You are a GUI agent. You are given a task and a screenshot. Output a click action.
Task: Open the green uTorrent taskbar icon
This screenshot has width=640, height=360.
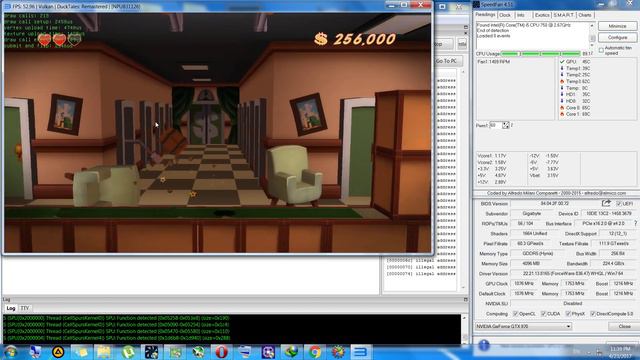pyautogui.click(x=128, y=352)
